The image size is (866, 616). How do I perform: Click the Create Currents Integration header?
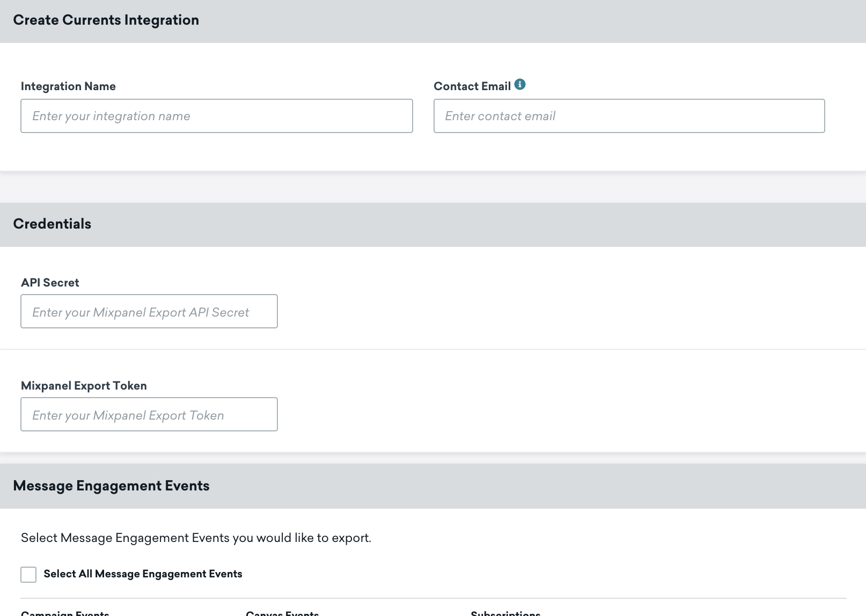click(106, 20)
